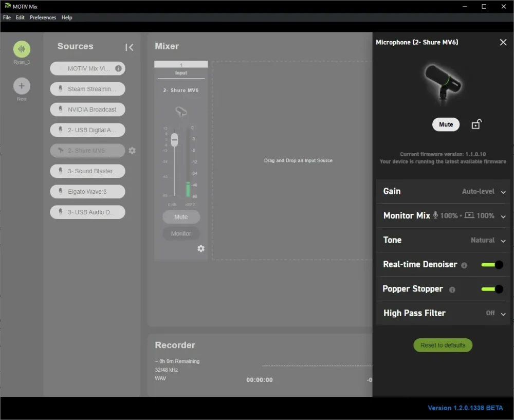Select the Elgato Wave:3 source
This screenshot has width=514, height=420.
(87, 191)
